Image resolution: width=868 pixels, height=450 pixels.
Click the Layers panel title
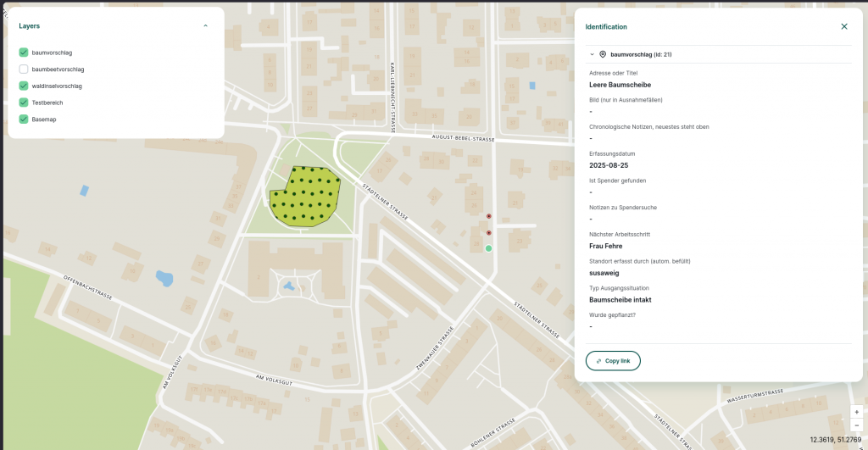30,26
